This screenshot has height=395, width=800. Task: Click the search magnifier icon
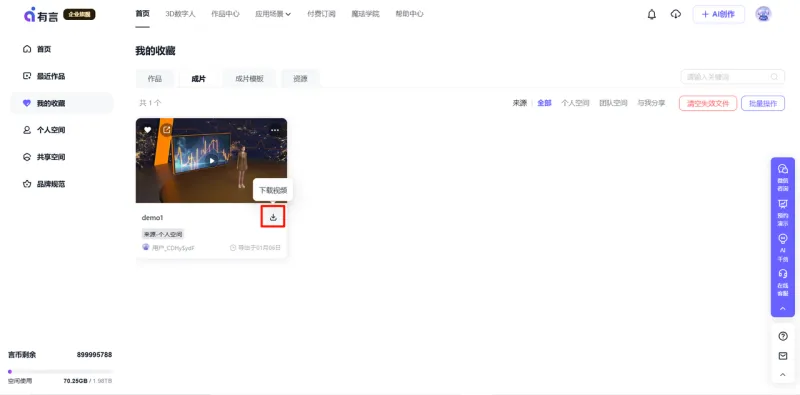tap(774, 77)
